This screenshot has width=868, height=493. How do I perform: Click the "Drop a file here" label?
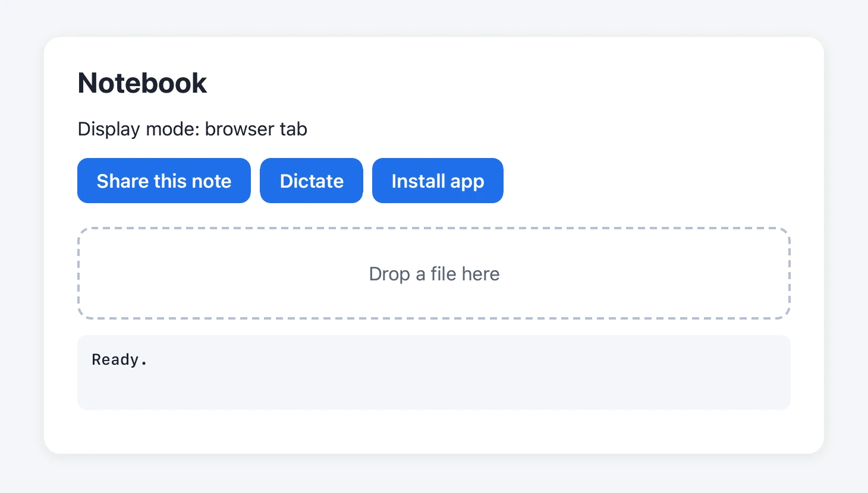[434, 274]
